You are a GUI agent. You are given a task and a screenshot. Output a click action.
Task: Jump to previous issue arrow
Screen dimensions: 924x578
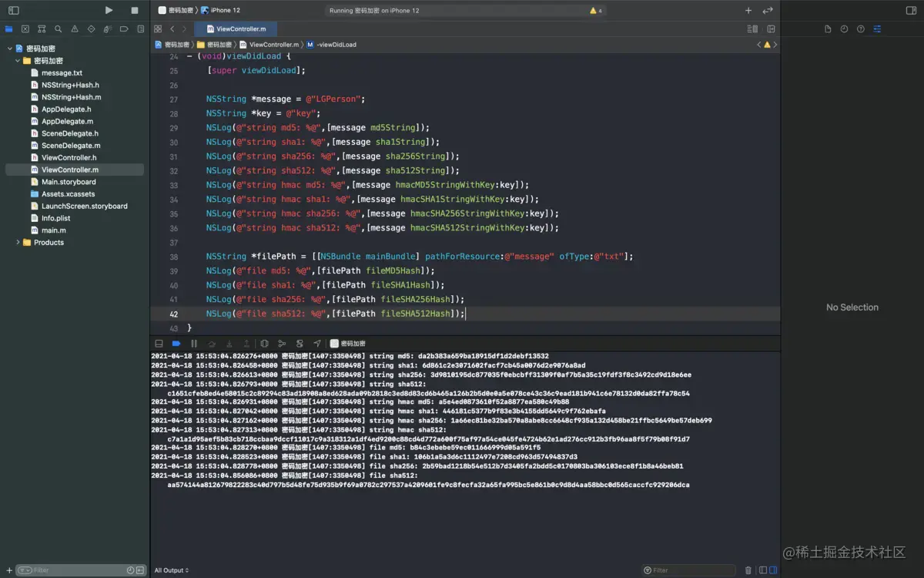(758, 45)
